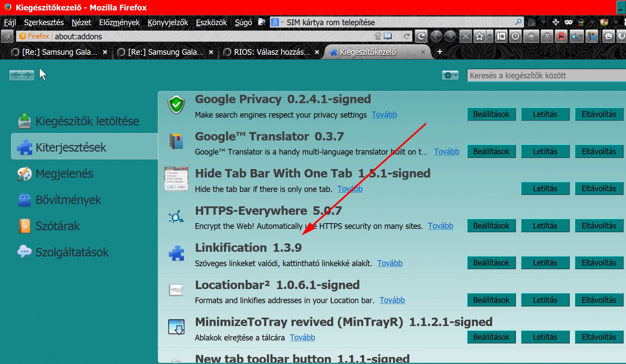Click the search magnifier icon in search box
Image resolution: width=626 pixels, height=364 pixels.
pyautogui.click(x=518, y=22)
